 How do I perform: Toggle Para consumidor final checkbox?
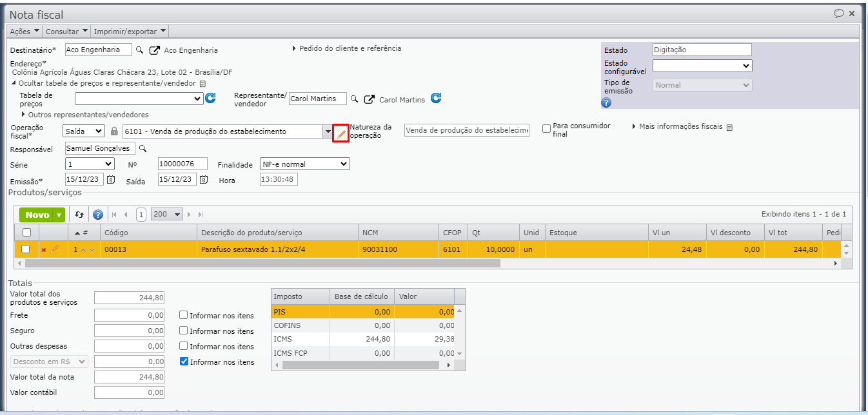click(546, 128)
